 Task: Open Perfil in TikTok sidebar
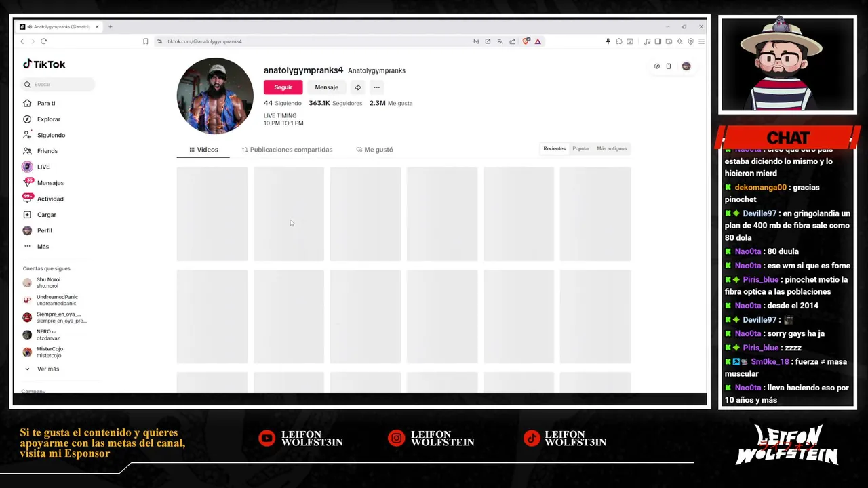point(38,230)
